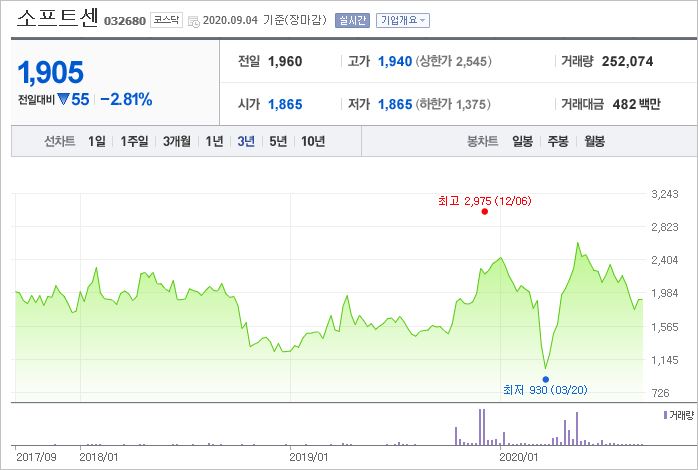This screenshot has height=470, width=698.
Task: Select the 1일 line chart tab
Action: (x=97, y=142)
